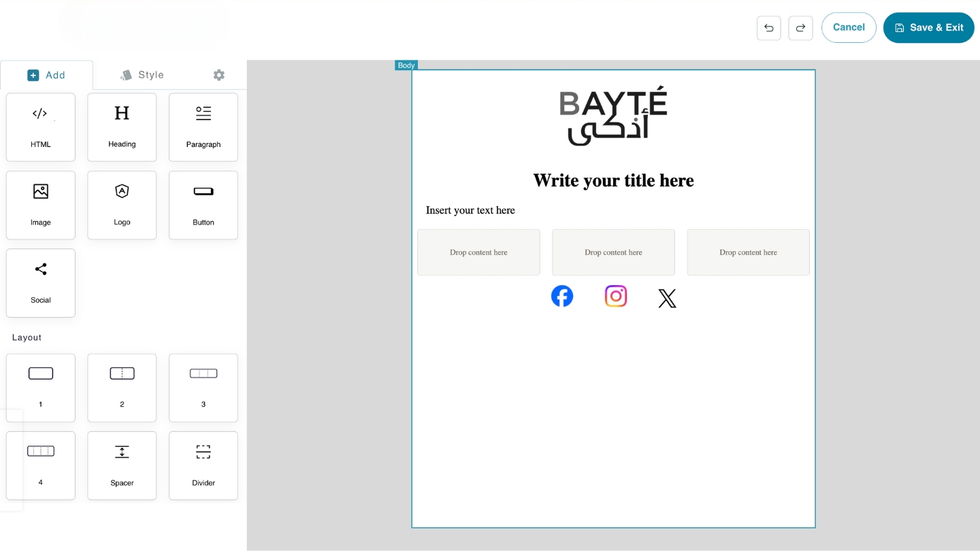Insert a Divider element

coord(203,465)
